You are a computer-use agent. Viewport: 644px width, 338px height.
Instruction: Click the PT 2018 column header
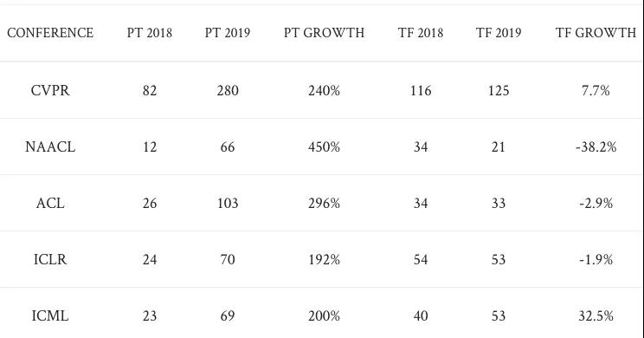pyautogui.click(x=150, y=32)
